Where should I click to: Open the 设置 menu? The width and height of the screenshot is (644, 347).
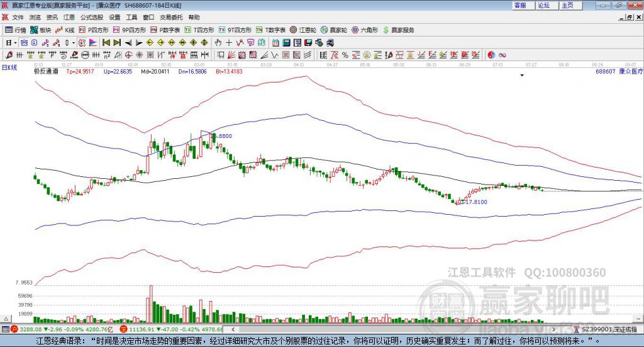(x=114, y=17)
